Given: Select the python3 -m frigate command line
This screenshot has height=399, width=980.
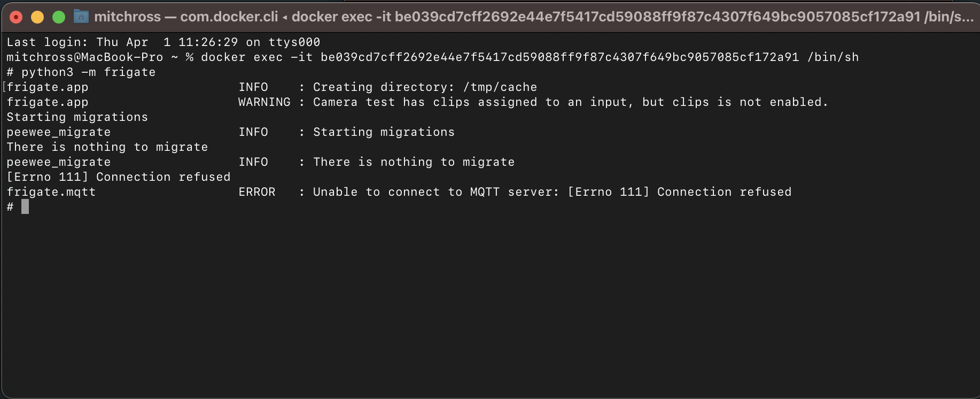Looking at the screenshot, I should (x=81, y=72).
